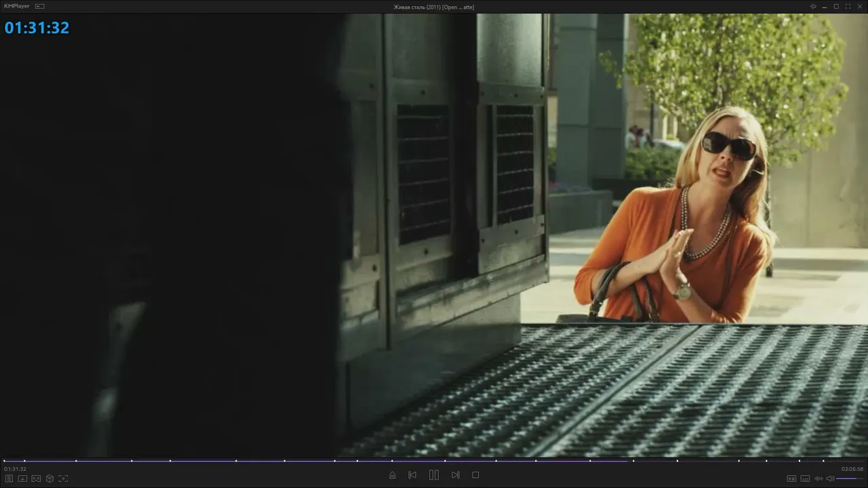Toggle VR mode goggles icon
Image resolution: width=868 pixels, height=488 pixels.
coord(36,479)
